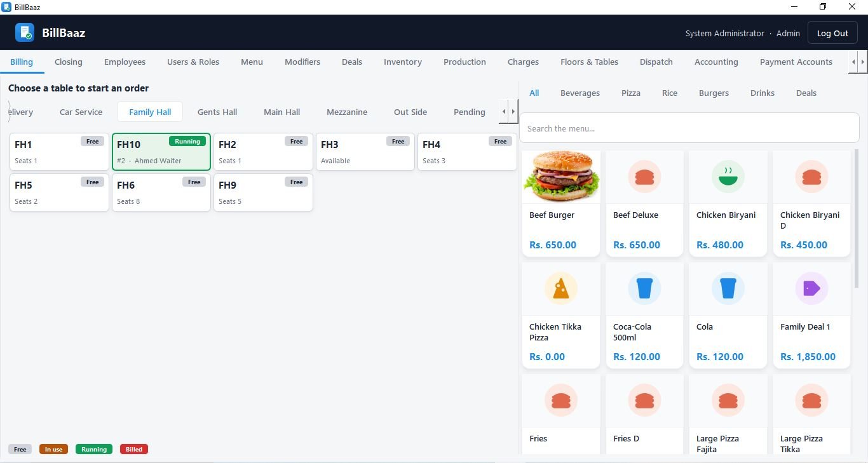The height and width of the screenshot is (463, 868).
Task: Filter menu by Deals category
Action: 806,93
